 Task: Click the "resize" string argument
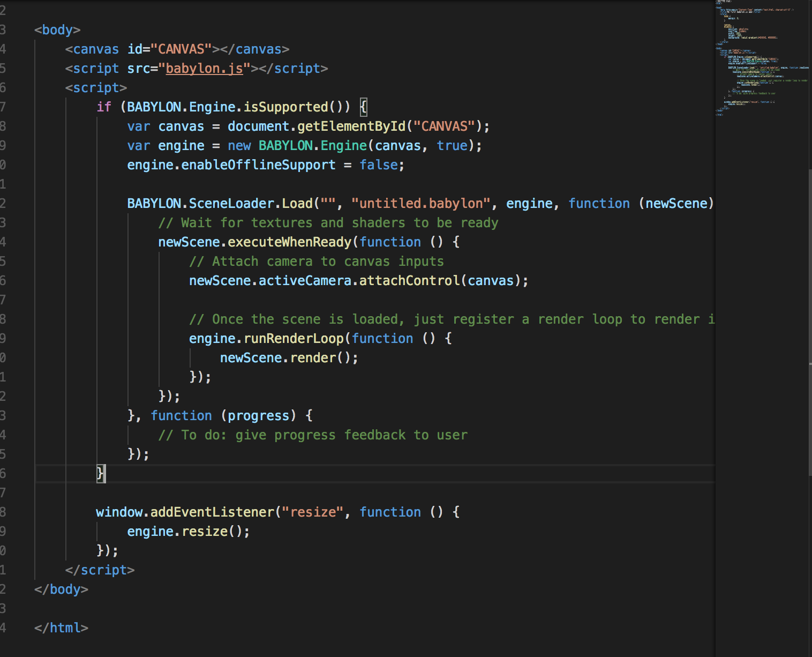click(x=313, y=512)
